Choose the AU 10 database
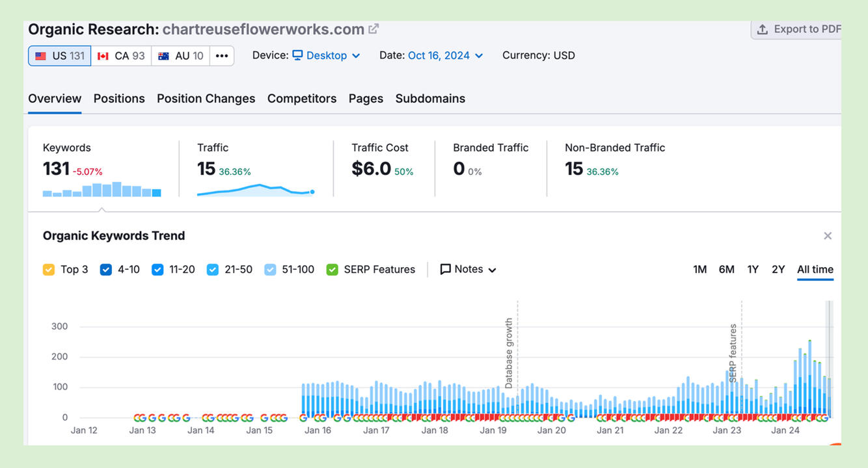The height and width of the screenshot is (468, 868). (180, 56)
